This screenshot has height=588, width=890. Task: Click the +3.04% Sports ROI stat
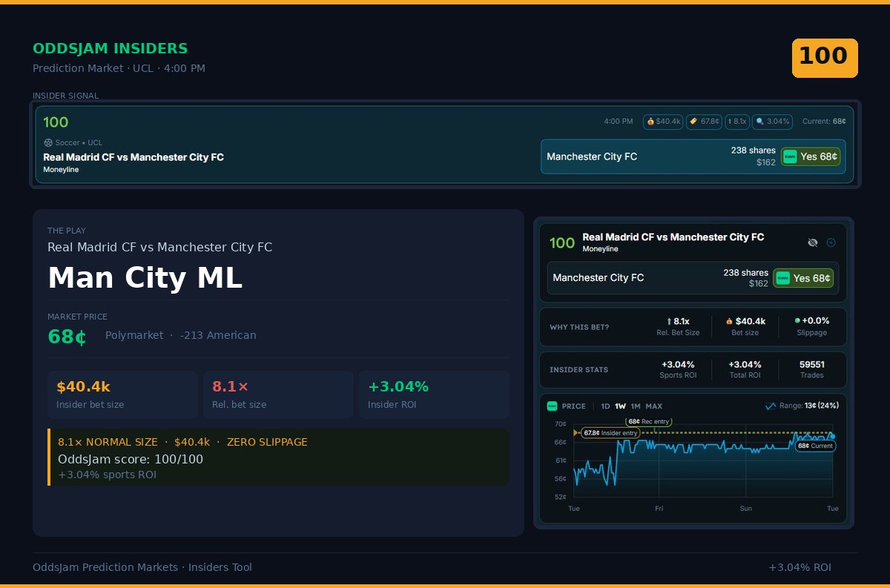[x=678, y=369]
